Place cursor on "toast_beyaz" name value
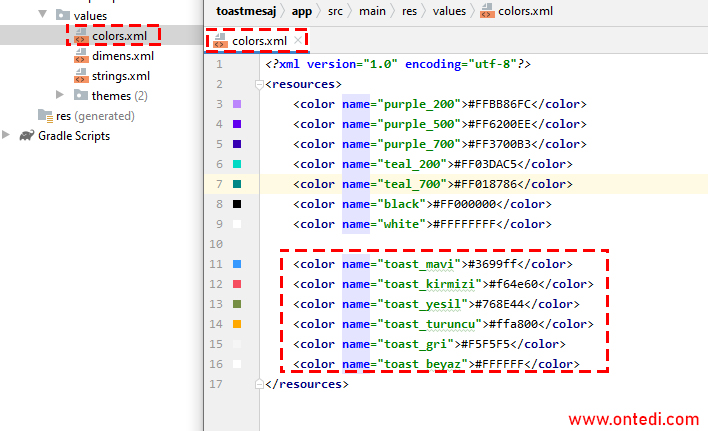The width and height of the screenshot is (708, 431). [x=422, y=365]
